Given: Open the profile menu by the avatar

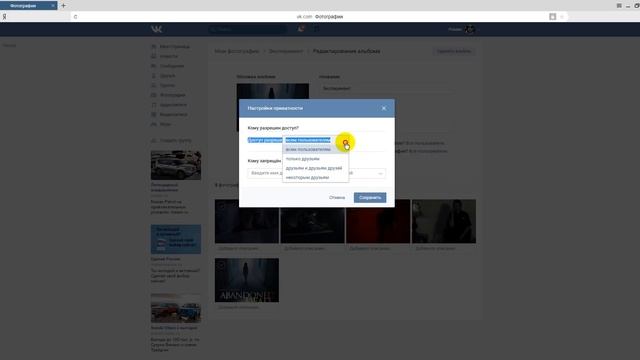Looking at the screenshot, I should [462, 29].
